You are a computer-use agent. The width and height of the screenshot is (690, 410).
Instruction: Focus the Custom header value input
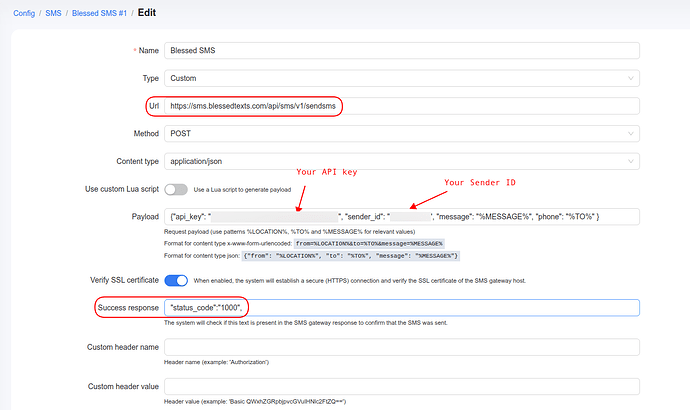[x=400, y=386]
